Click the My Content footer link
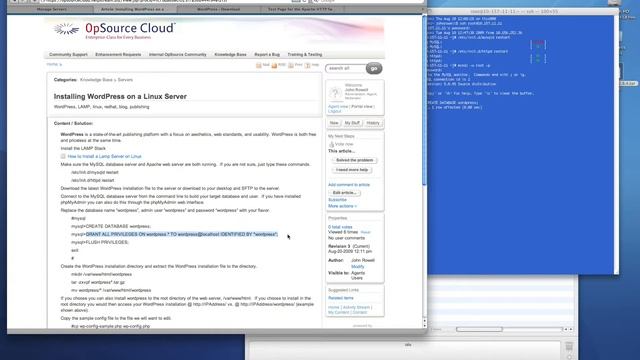This screenshot has height=360, width=640. coord(338,312)
